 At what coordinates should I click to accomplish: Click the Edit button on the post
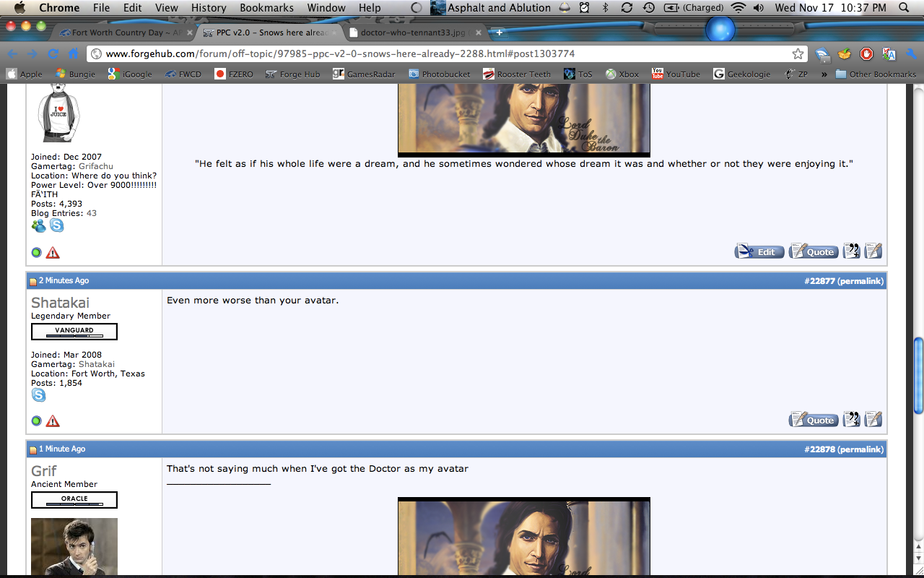(759, 251)
